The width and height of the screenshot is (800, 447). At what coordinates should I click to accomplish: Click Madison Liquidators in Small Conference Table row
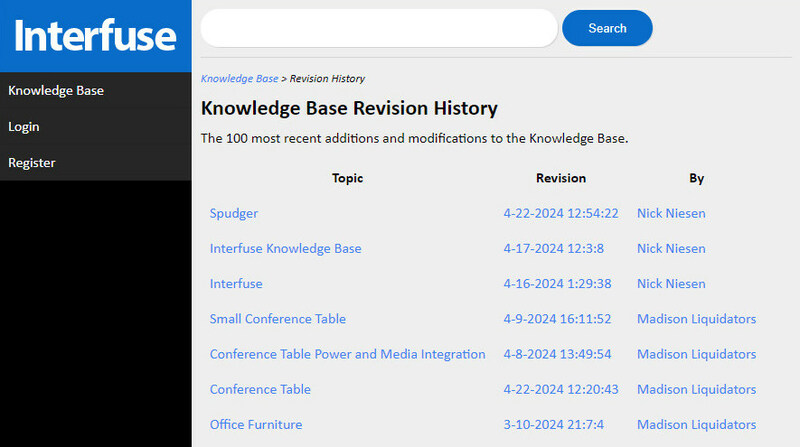(696, 319)
